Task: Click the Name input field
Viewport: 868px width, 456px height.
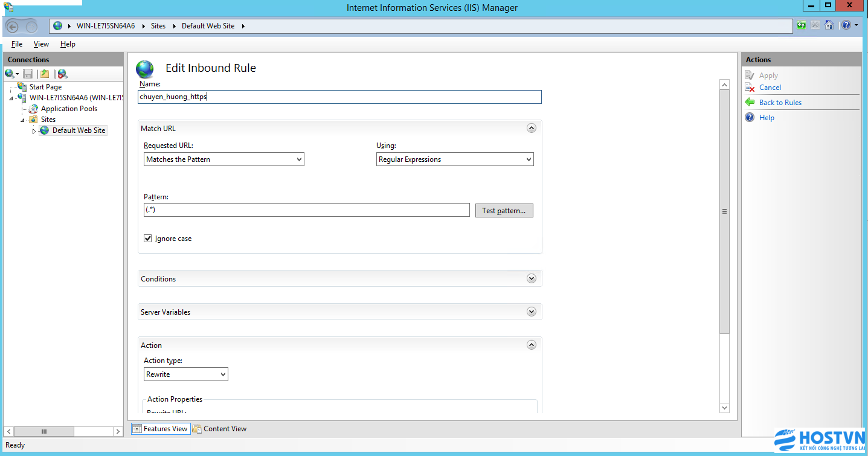Action: click(x=340, y=97)
